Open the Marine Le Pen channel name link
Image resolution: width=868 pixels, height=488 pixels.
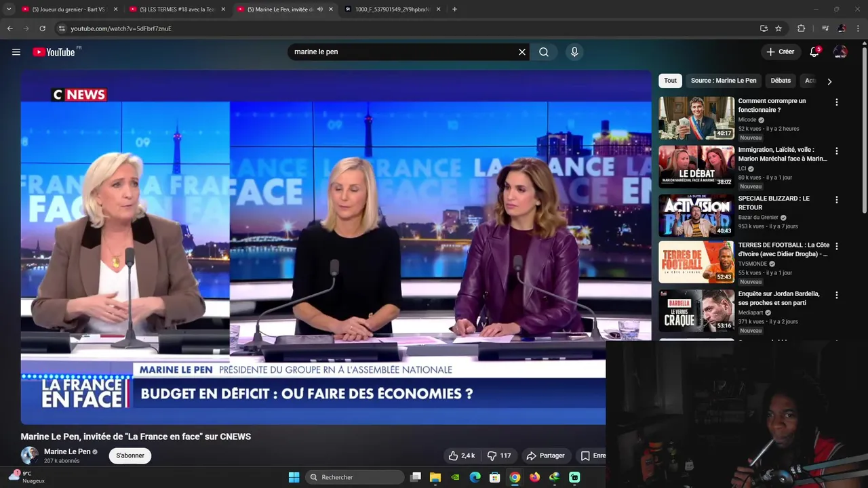[x=67, y=451]
